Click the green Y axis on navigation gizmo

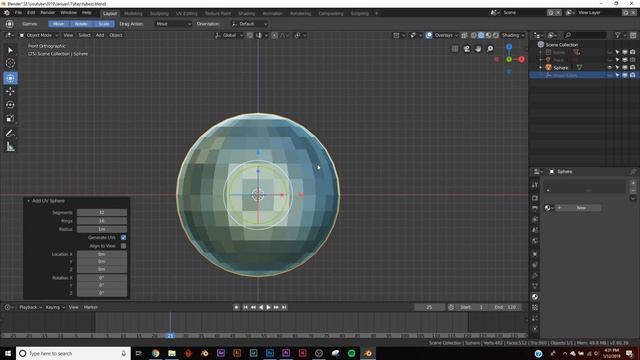coord(509,59)
